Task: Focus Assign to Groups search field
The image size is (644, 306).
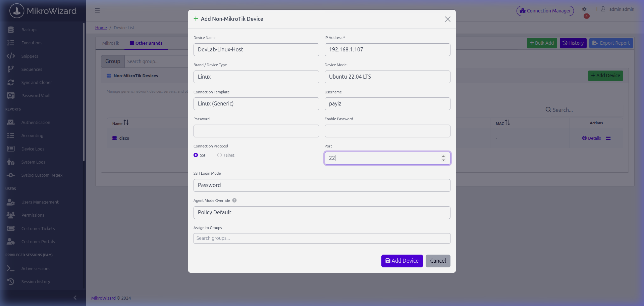Action: point(322,238)
